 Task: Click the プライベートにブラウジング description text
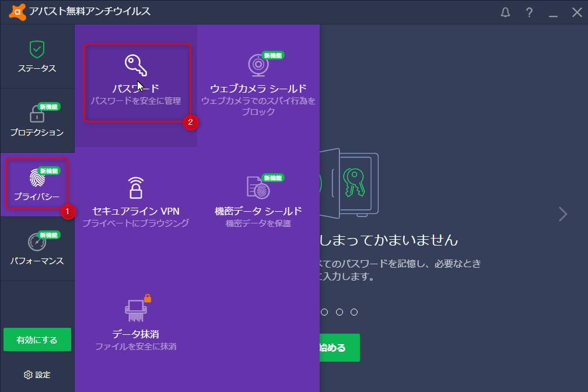136,223
